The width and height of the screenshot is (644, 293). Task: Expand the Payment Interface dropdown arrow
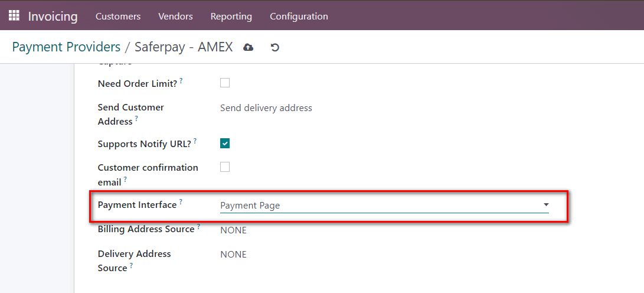[x=545, y=205]
